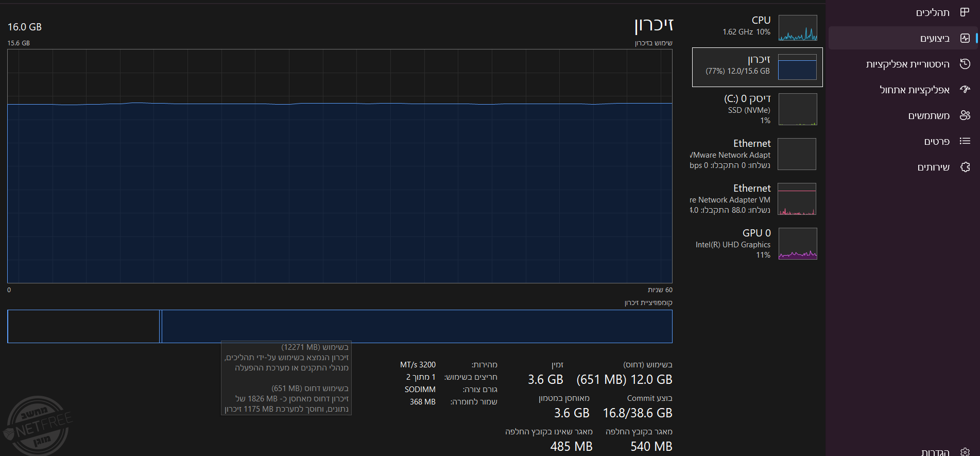
Task: Select the תהליכים navigation label
Action: 932,12
